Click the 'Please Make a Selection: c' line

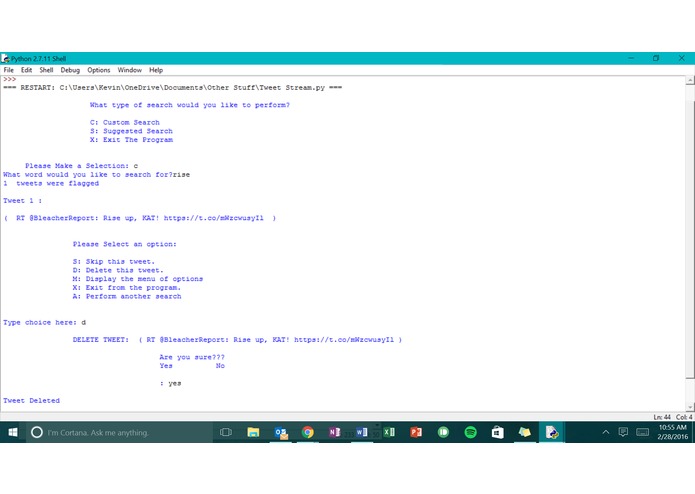tap(82, 166)
